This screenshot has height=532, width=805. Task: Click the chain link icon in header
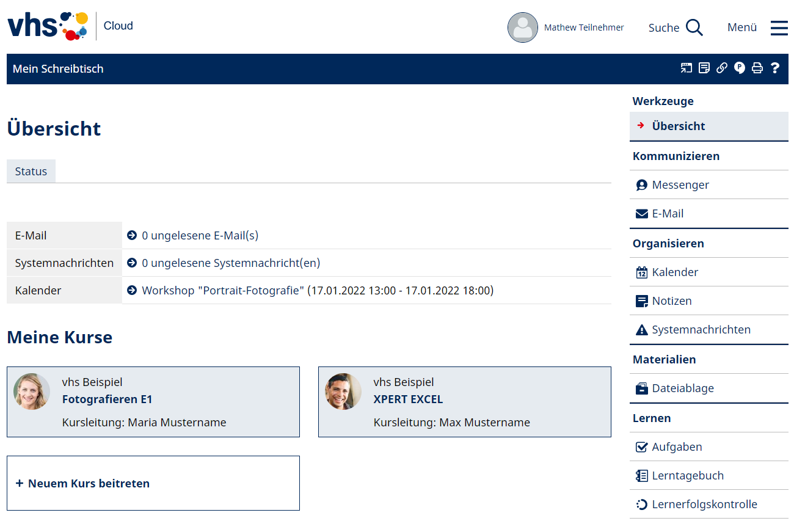(722, 68)
